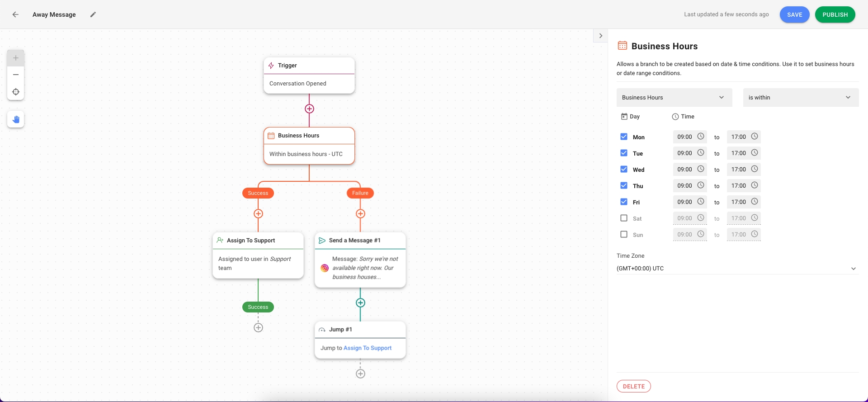Uncheck the Mon checkbox
This screenshot has width=868, height=402.
(624, 137)
